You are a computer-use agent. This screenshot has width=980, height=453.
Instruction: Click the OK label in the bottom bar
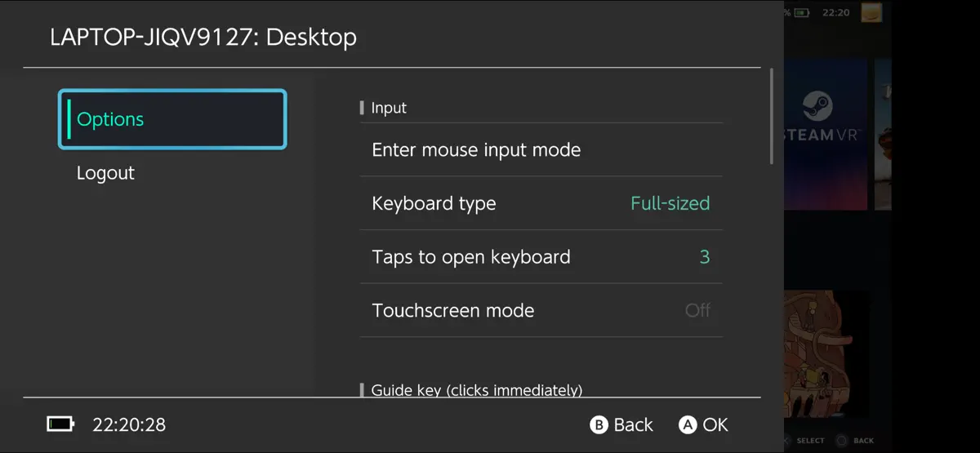click(x=715, y=425)
